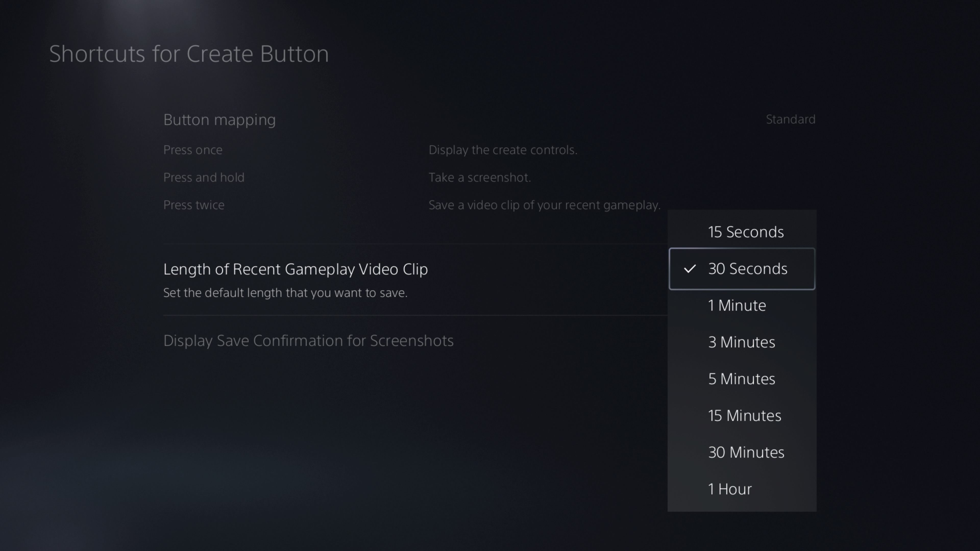
Task: Select 5 Minutes clip length option
Action: [x=742, y=378]
